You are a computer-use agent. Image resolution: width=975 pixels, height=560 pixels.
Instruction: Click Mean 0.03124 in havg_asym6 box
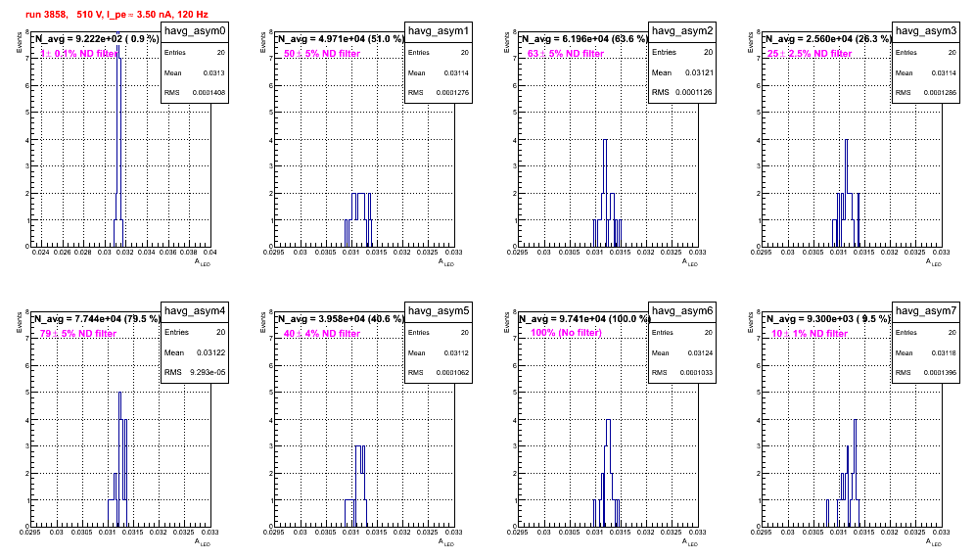[682, 352]
